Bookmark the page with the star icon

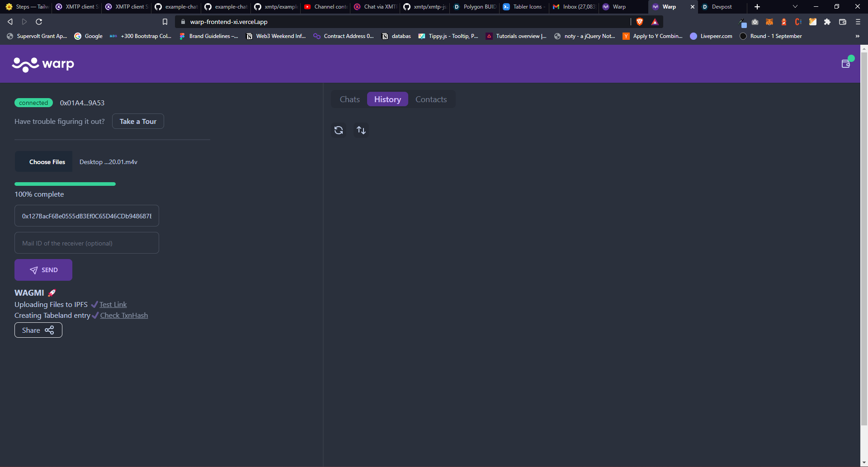click(x=165, y=21)
